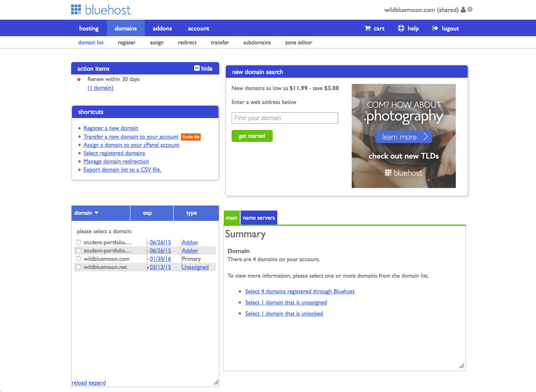Screen dimensions: 536x392
Task: Open the subdomains submenu item
Action: coord(257,43)
